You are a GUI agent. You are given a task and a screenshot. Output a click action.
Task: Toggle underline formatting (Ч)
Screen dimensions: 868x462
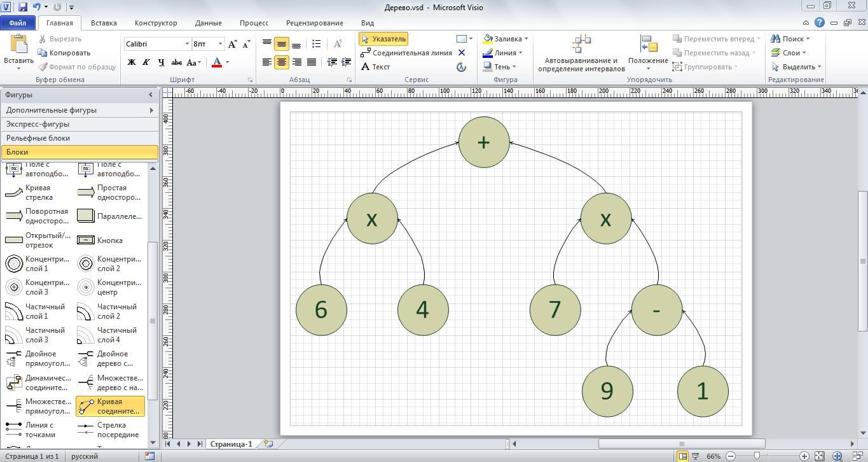click(x=161, y=62)
